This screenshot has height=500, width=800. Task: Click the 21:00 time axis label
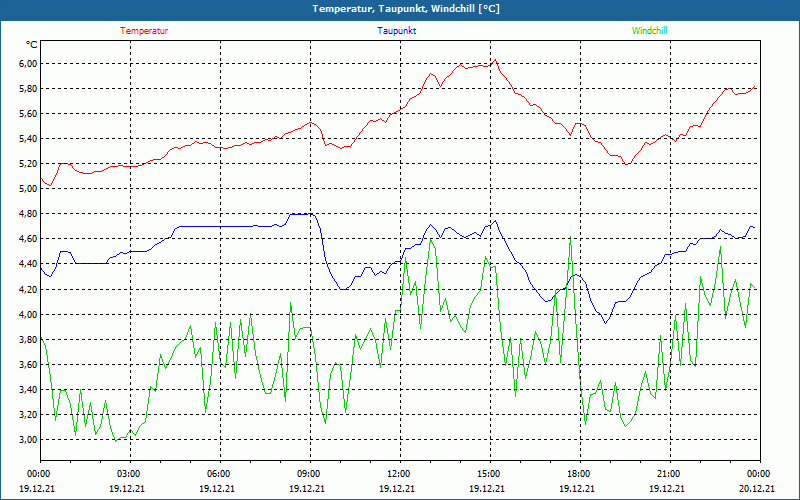(670, 473)
